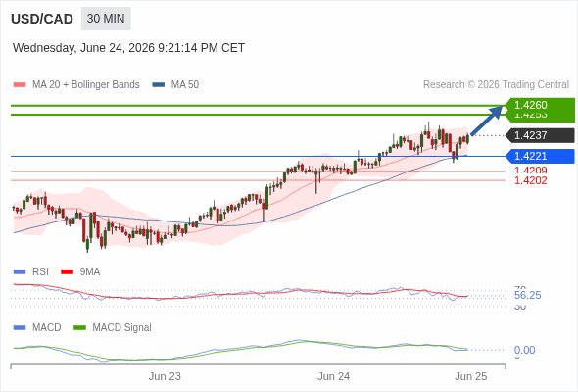Click the Jun 25 axis label

point(471,376)
